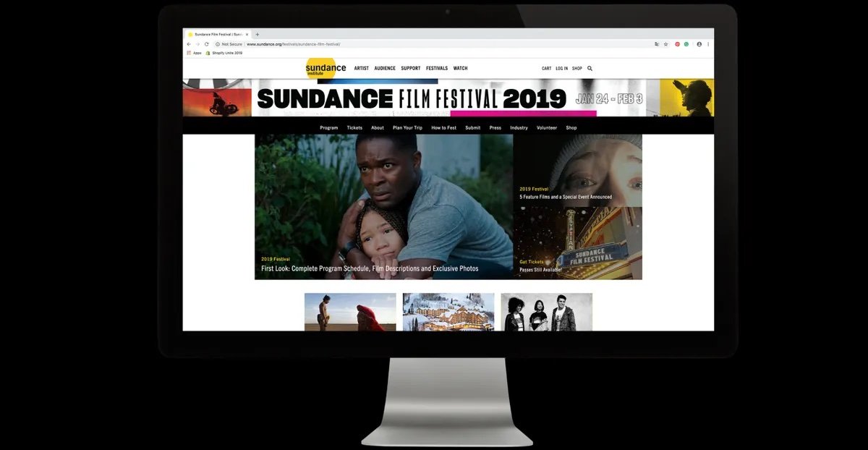The image size is (868, 450).
Task: Open the Chrome profile avatar
Action: click(699, 44)
